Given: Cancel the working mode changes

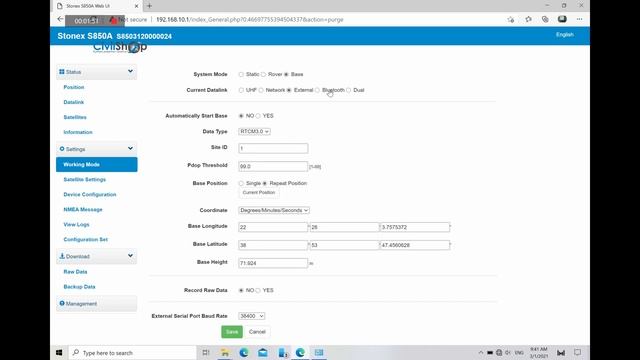Looking at the screenshot, I should (x=257, y=332).
